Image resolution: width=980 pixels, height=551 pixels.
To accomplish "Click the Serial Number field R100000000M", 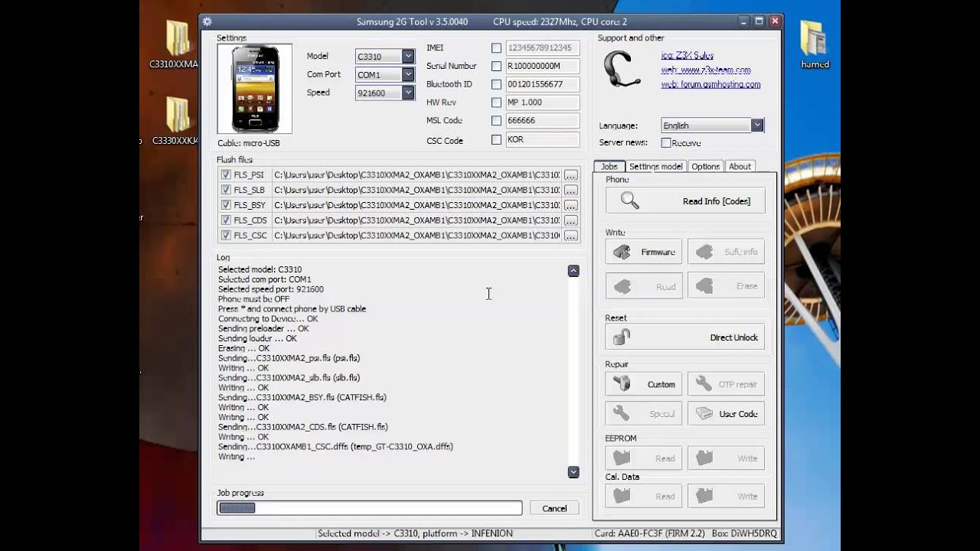I will (x=543, y=66).
